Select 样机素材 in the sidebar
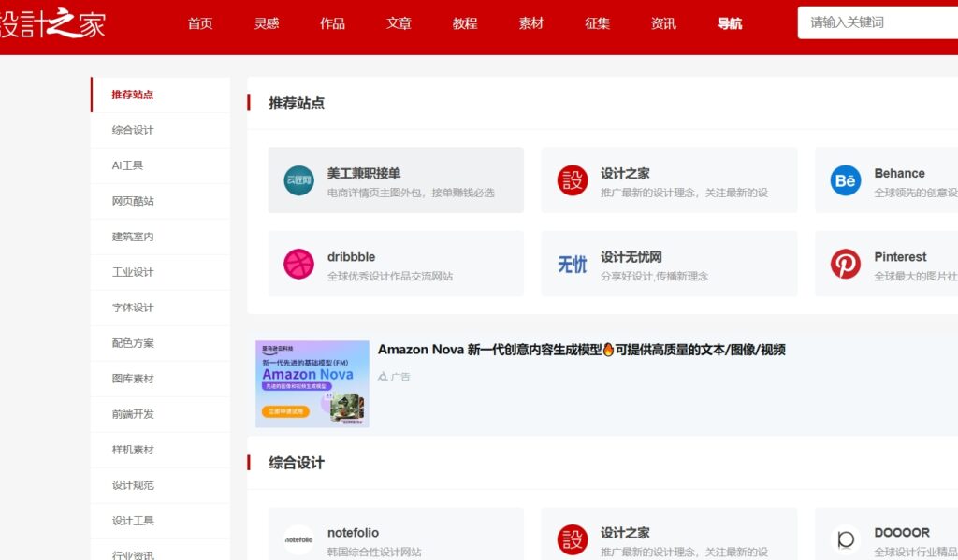Screen dimensions: 958x560 161,450
